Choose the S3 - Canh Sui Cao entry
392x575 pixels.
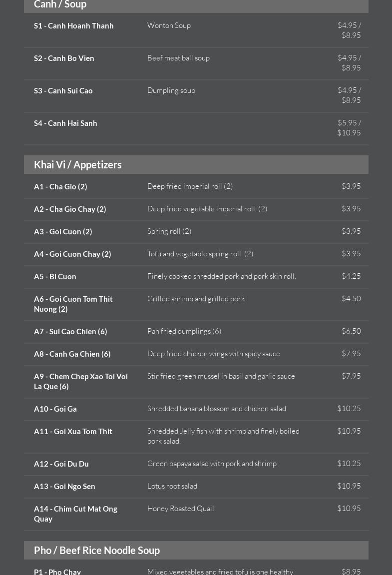click(x=63, y=91)
